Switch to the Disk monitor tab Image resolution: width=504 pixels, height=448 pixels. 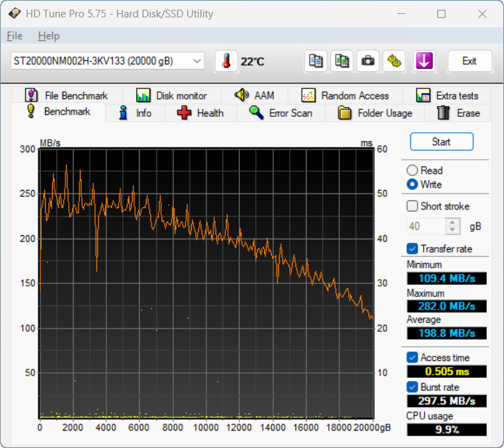click(x=172, y=95)
